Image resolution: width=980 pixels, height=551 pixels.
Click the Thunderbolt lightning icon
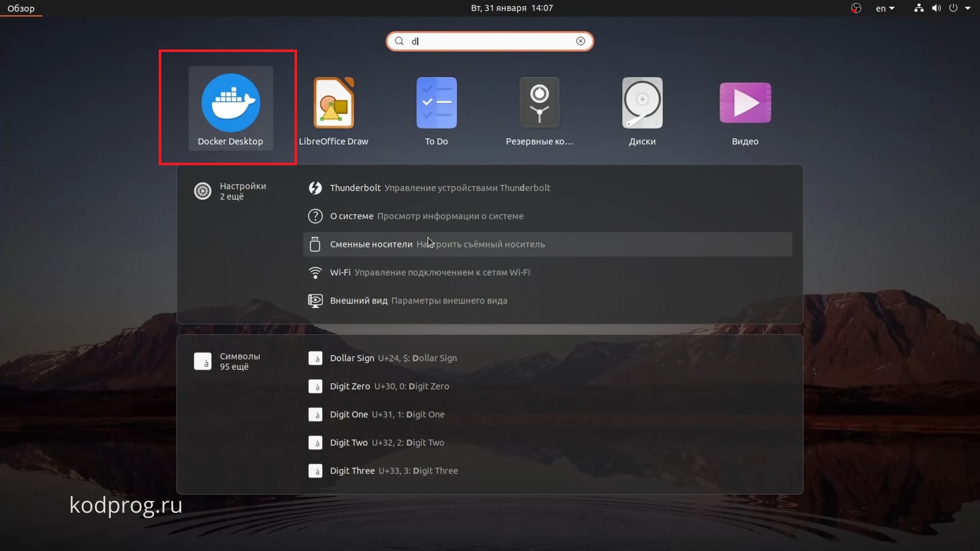click(315, 188)
